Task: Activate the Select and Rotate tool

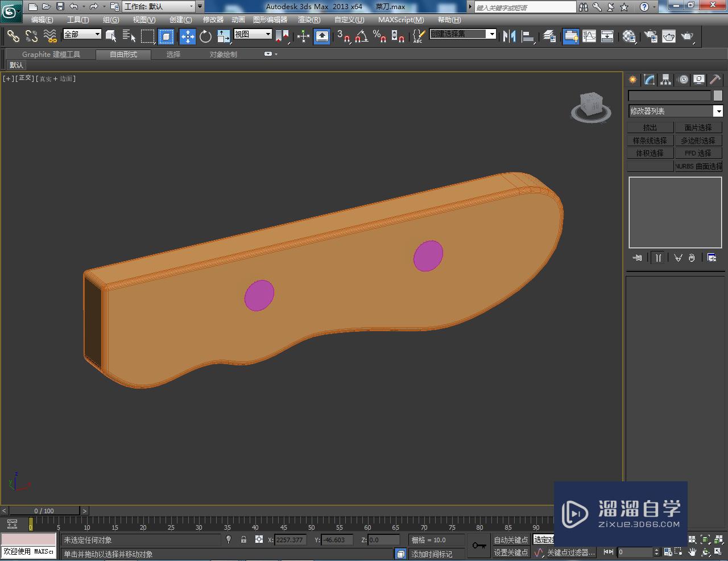Action: pos(205,36)
